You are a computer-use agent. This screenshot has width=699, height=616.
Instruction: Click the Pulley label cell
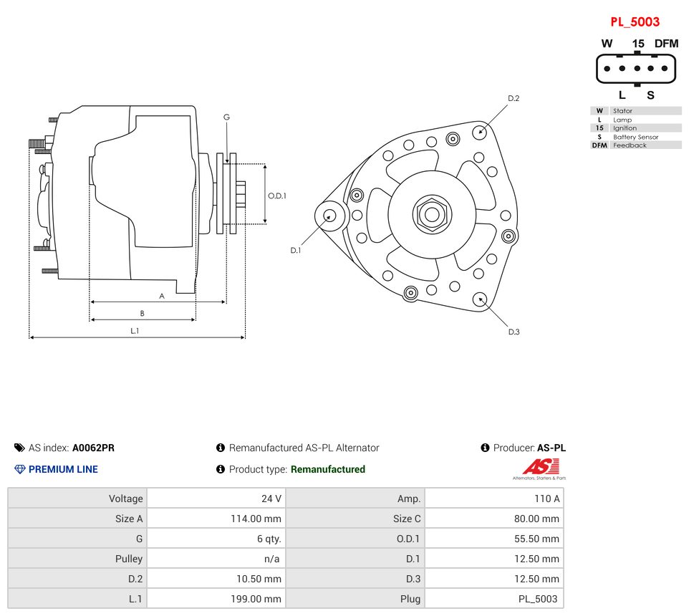(x=77, y=559)
